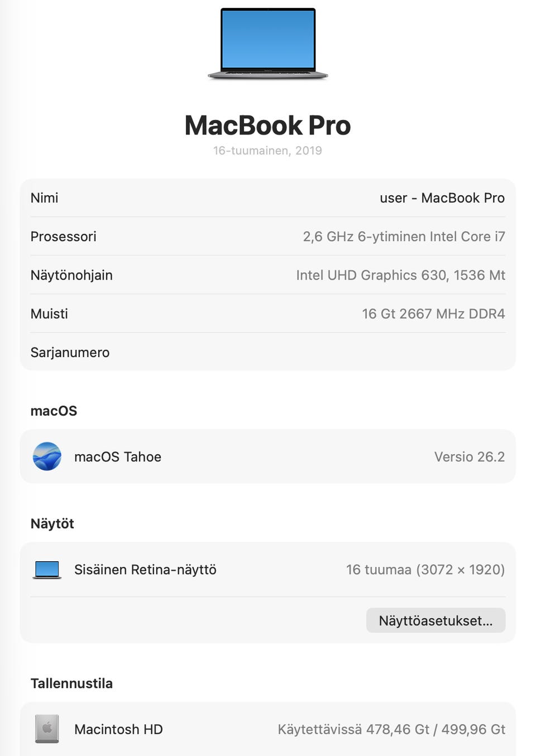Click the macOS Tahoe label

pyautogui.click(x=118, y=457)
